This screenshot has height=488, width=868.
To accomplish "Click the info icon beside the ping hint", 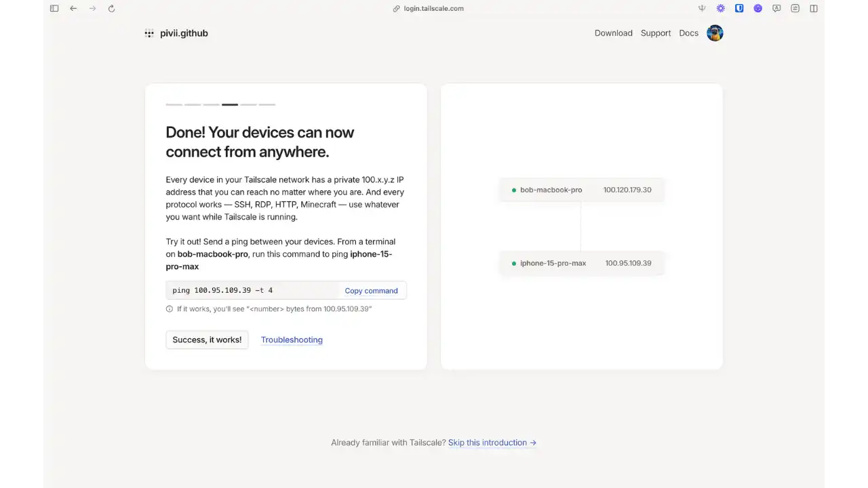I will pos(170,308).
